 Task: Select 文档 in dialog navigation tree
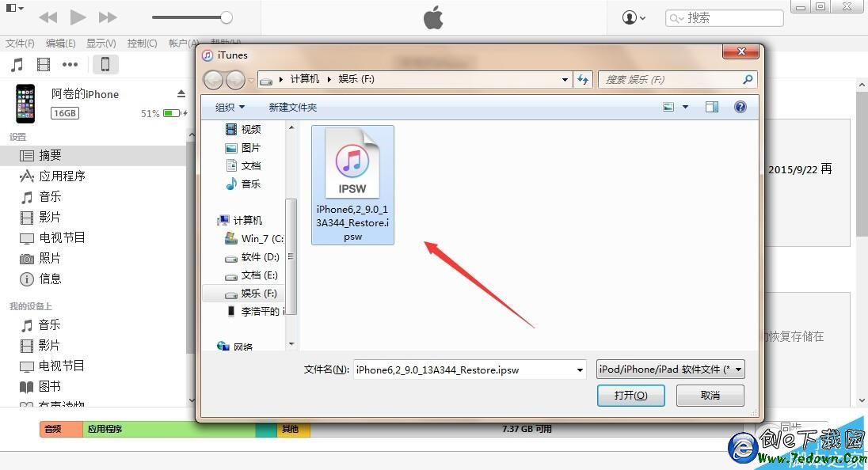click(x=244, y=166)
